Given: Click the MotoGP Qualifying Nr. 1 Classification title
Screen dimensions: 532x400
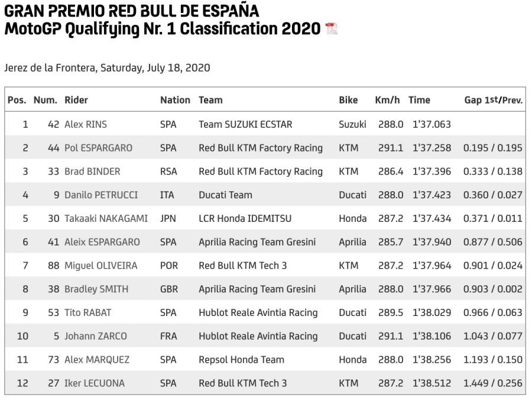Looking at the screenshot, I should [x=163, y=28].
